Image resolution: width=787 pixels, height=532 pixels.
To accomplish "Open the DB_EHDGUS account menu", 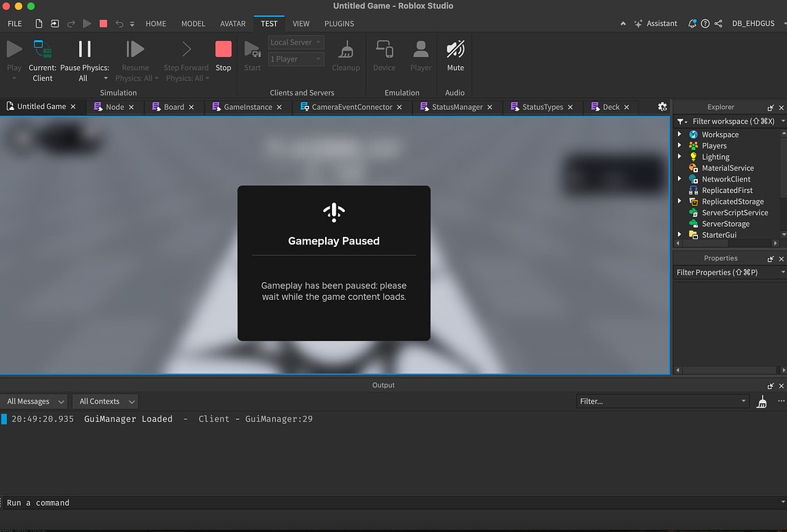I will [753, 24].
